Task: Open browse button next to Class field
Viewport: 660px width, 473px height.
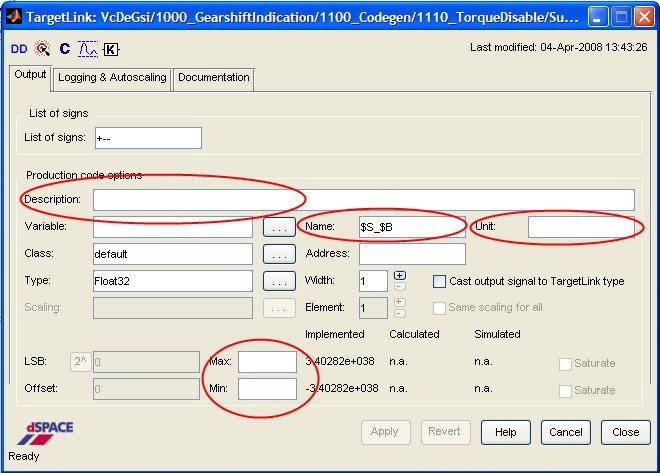Action: coord(280,254)
